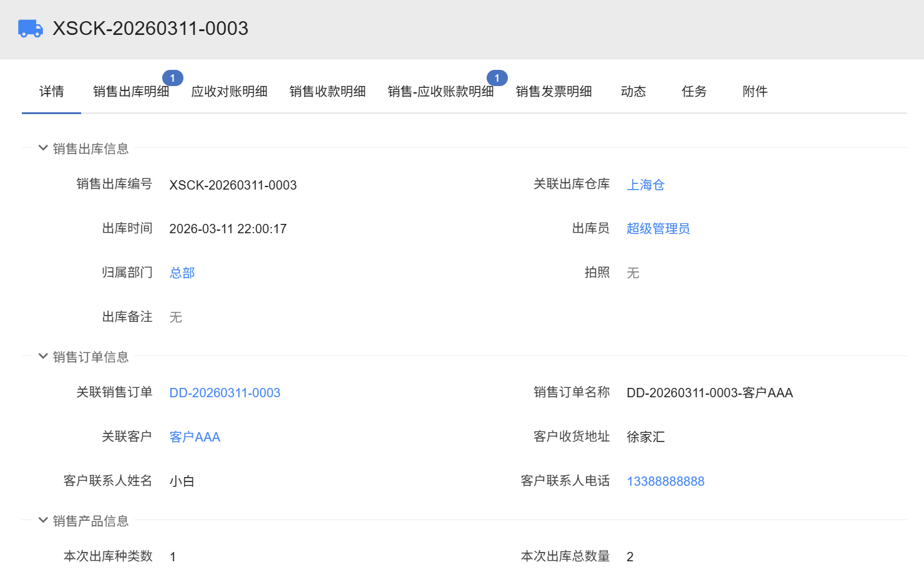Collapse the 销售出库信息 section
The height and width of the screenshot is (575, 924).
tap(43, 148)
